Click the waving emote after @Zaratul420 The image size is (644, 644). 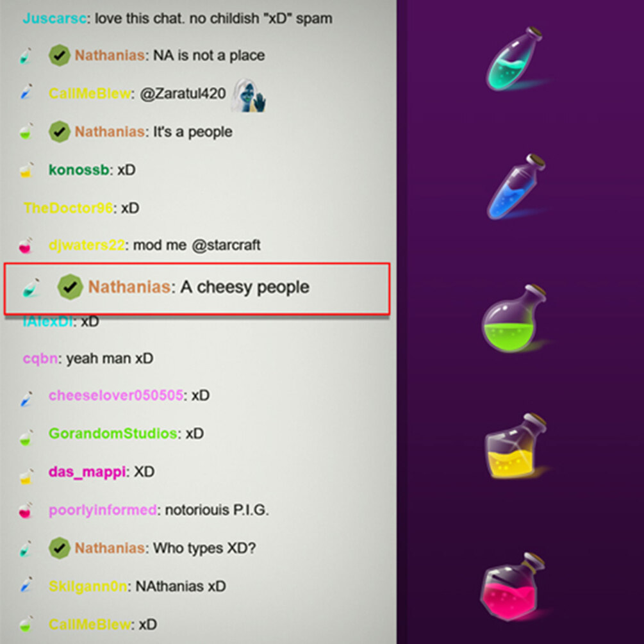click(x=249, y=95)
